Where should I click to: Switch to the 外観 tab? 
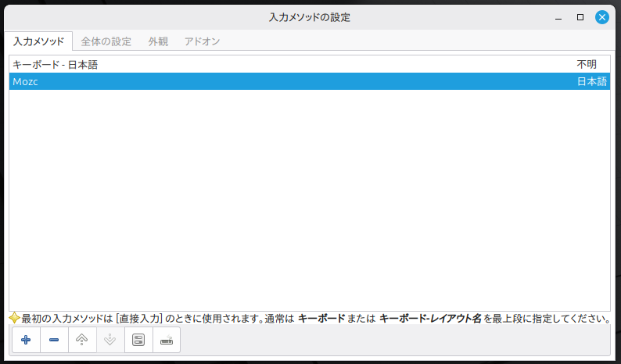click(158, 41)
